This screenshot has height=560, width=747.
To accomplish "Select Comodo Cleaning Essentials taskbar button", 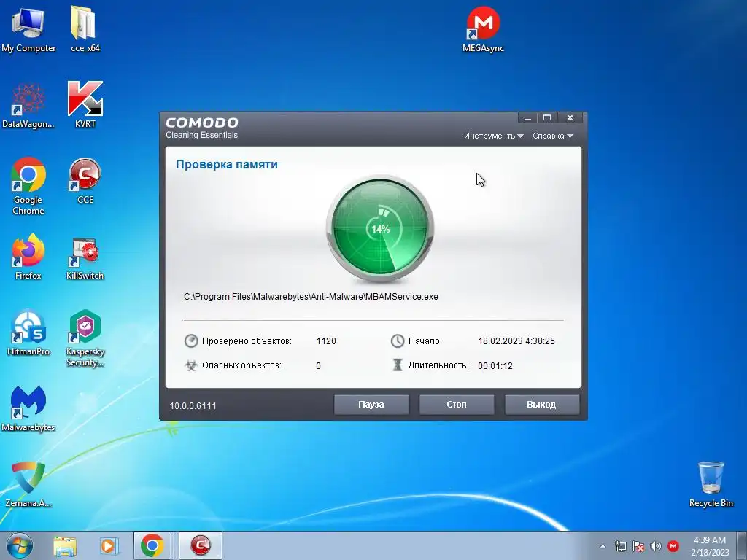I will coord(200,545).
